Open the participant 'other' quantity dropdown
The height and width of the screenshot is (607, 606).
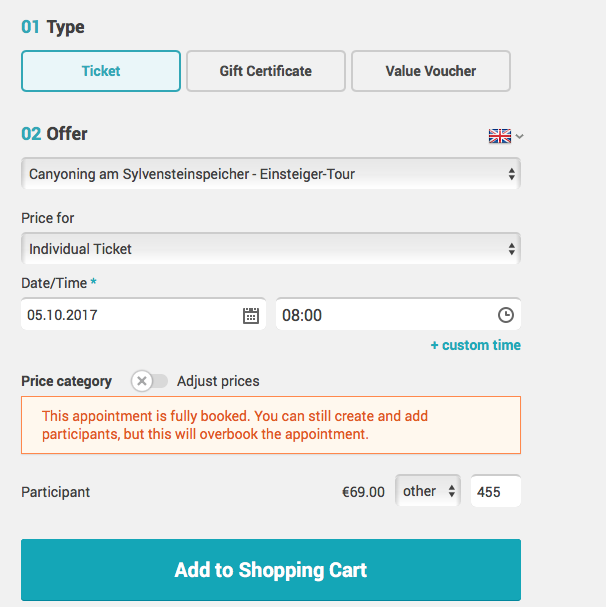(x=428, y=491)
